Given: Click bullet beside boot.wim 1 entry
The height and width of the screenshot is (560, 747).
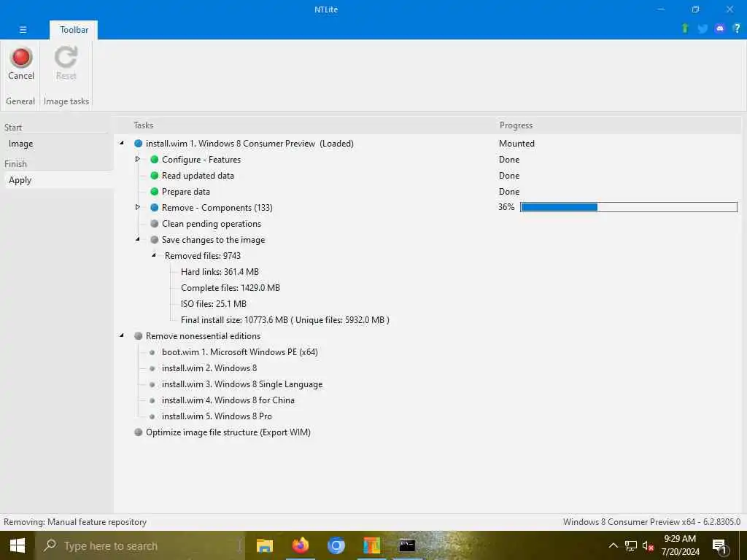Looking at the screenshot, I should (152, 352).
